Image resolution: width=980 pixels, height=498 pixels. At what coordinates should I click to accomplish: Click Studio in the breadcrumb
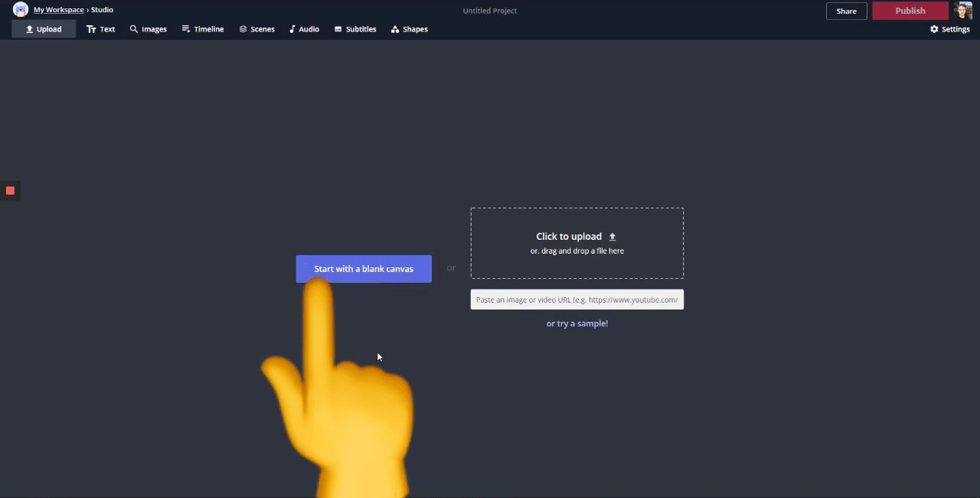click(102, 10)
